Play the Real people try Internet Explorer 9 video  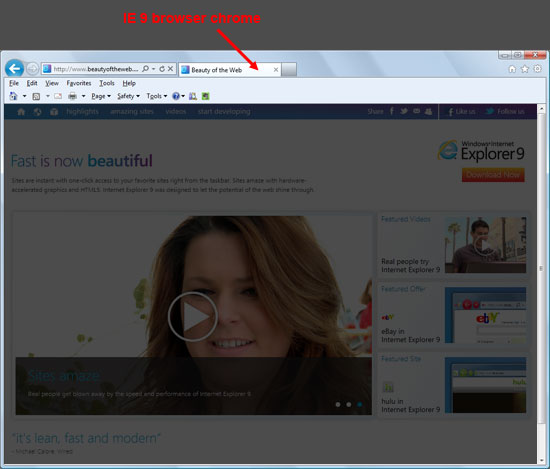[x=485, y=245]
